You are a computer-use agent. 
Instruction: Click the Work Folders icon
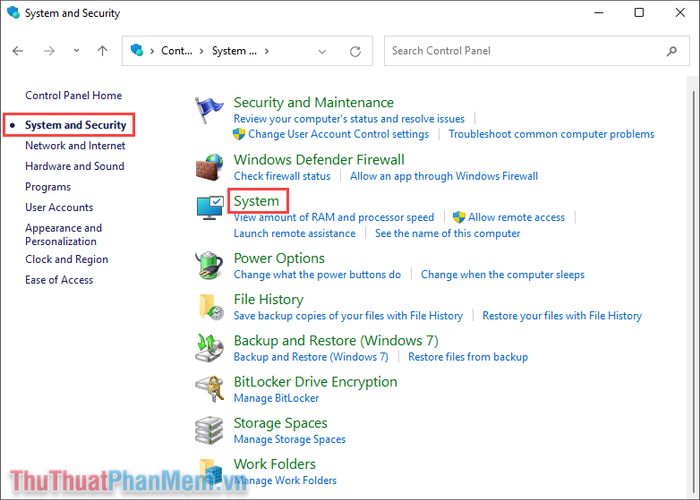(211, 471)
